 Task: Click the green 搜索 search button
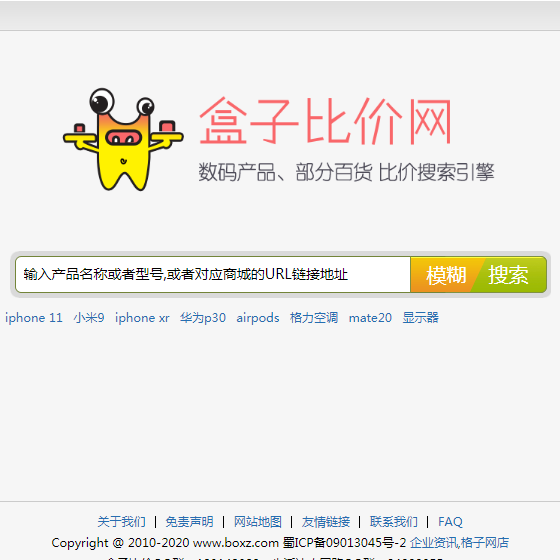point(509,275)
